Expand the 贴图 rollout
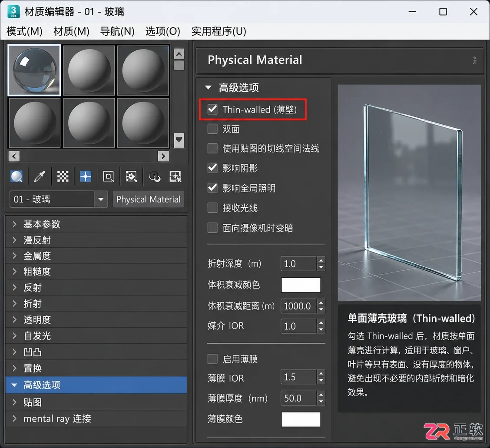The height and width of the screenshot is (448, 490). coord(96,402)
